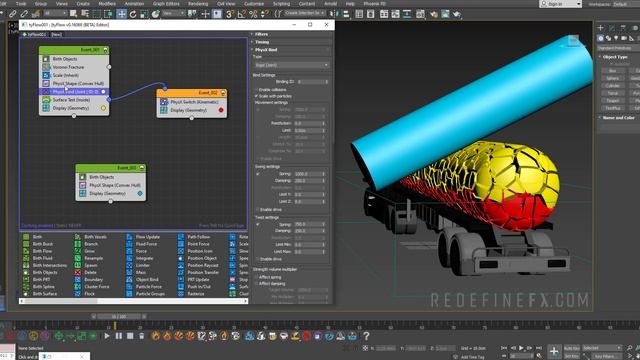
Task: Open the Scripting menu
Action: click(x=281, y=4)
